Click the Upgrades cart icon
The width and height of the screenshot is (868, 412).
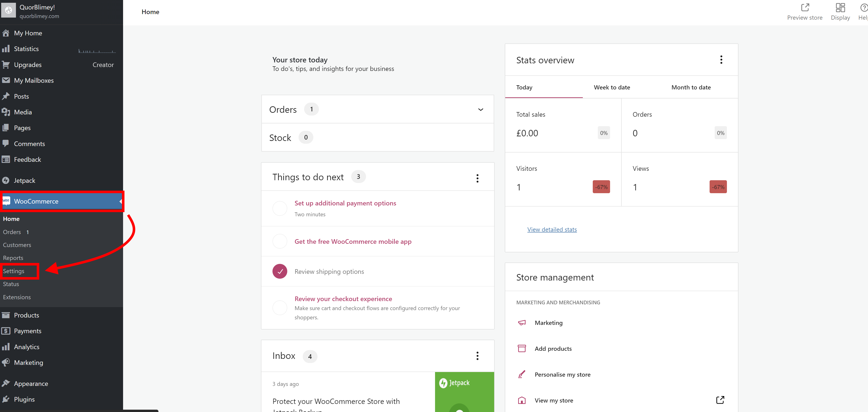click(x=6, y=65)
